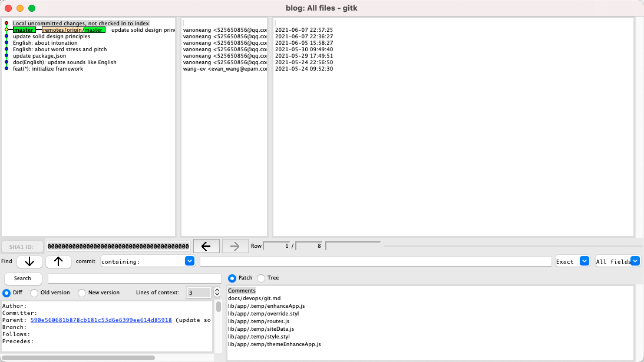Click the find next down-arrow icon
Viewport: 644px width, 362px height.
(29, 261)
